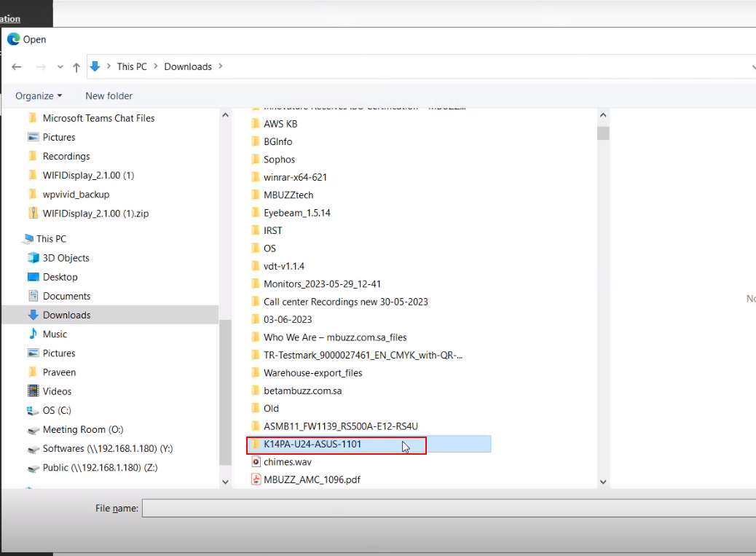
Task: Click the Pictures icon in quick access list
Action: [x=34, y=137]
